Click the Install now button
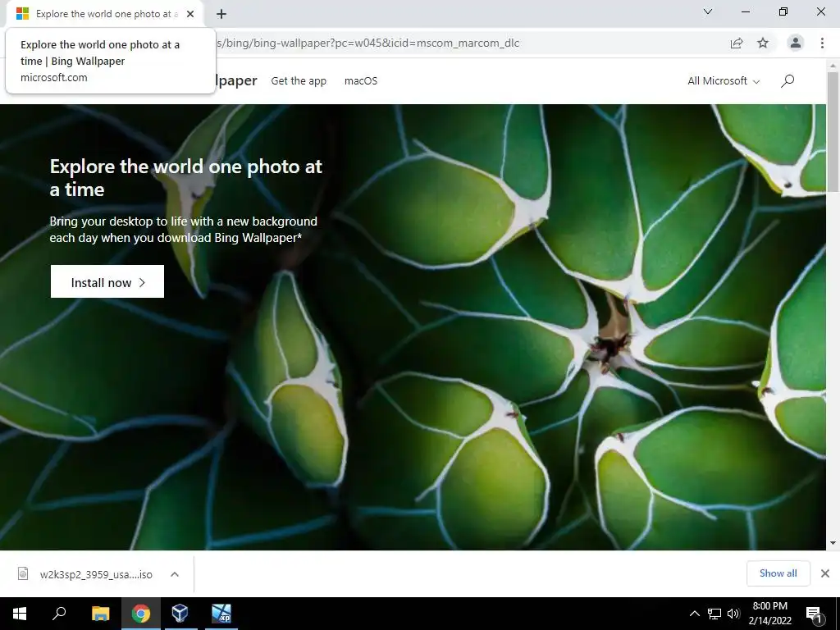Screen dimensions: 840x630 pyautogui.click(x=107, y=281)
